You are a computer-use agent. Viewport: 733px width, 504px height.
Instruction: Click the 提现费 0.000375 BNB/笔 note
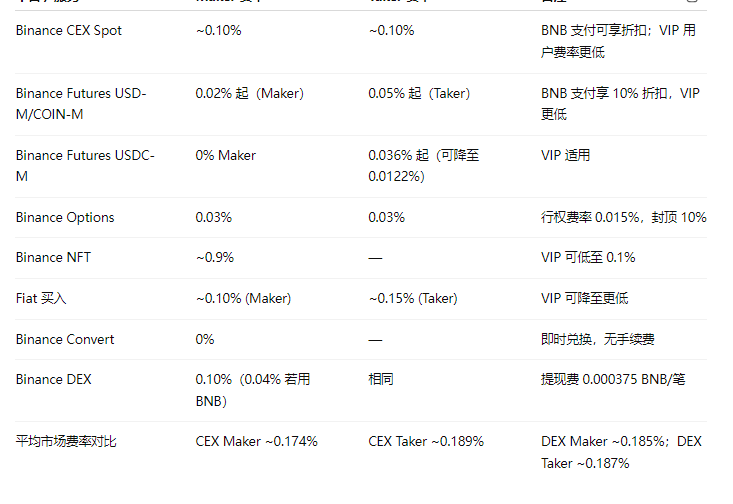click(613, 379)
